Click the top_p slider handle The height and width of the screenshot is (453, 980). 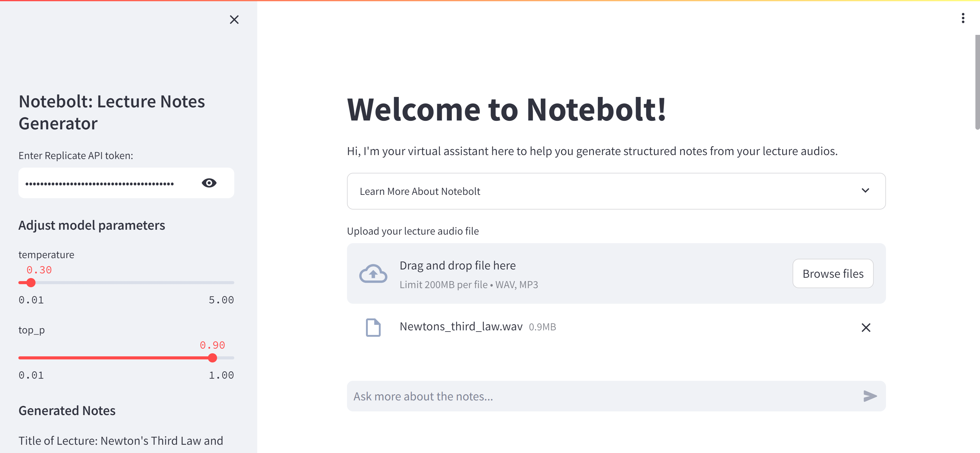(213, 358)
